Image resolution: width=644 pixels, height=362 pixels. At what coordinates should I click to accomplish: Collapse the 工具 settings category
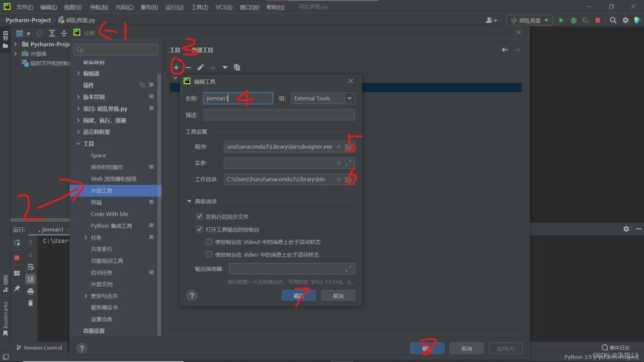pyautogui.click(x=78, y=144)
